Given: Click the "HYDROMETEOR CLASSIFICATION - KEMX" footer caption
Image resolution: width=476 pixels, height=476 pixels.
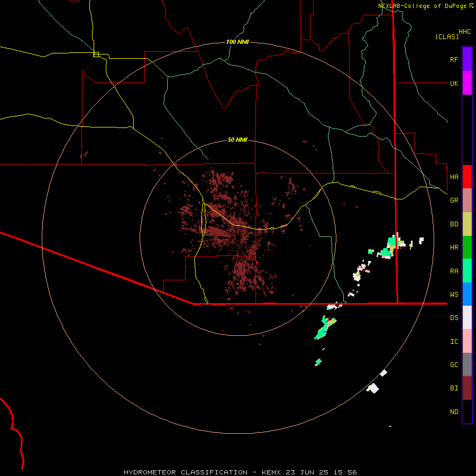Looking at the screenshot, I should (203, 472).
